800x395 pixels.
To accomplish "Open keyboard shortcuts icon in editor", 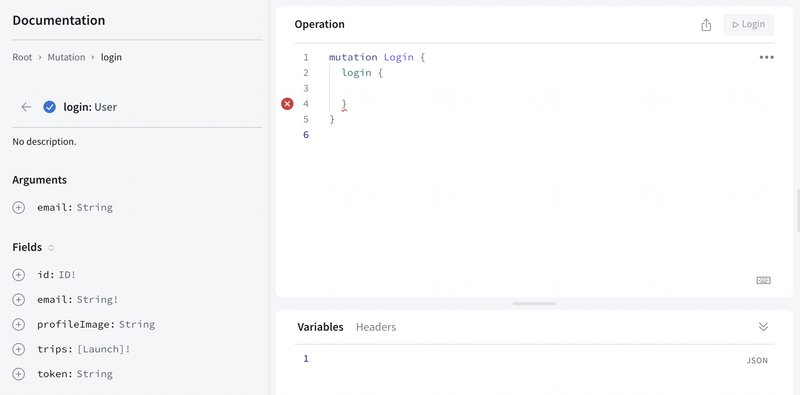I will [763, 280].
